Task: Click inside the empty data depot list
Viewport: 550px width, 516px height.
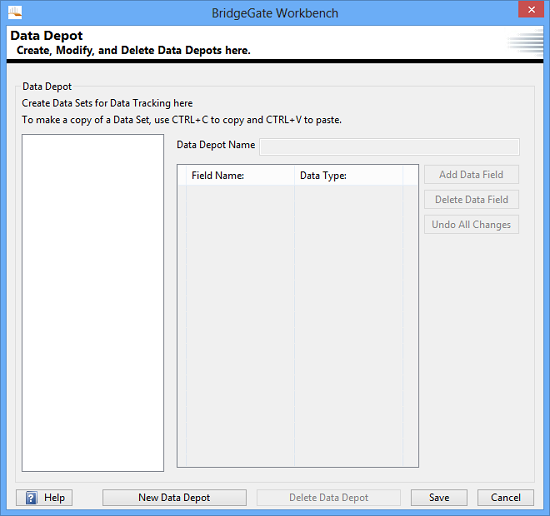Action: (x=93, y=303)
